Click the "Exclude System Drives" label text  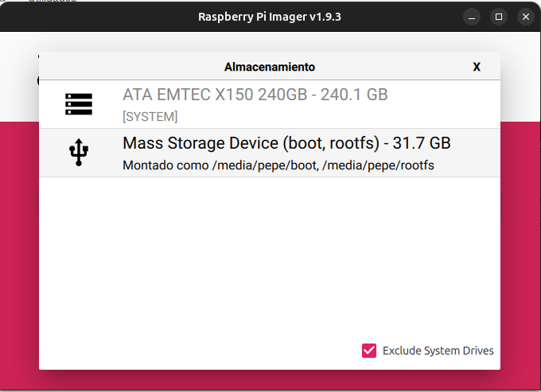point(438,351)
